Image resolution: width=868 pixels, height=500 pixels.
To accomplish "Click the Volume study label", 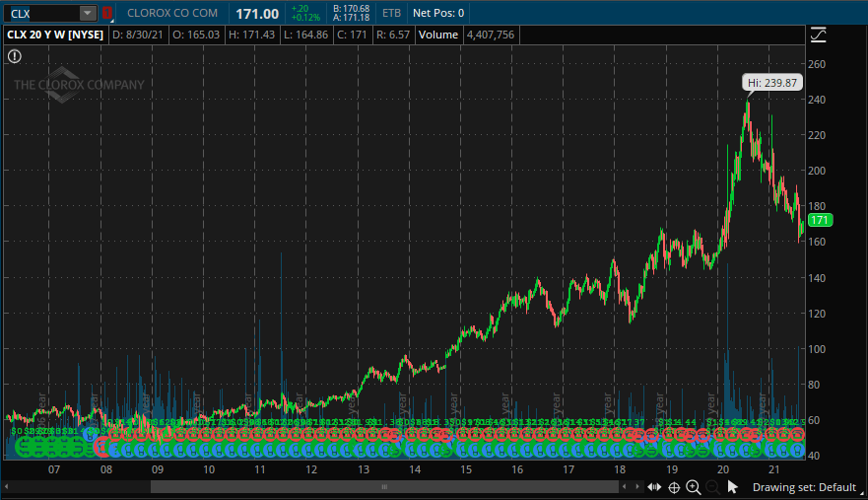I will coord(438,35).
